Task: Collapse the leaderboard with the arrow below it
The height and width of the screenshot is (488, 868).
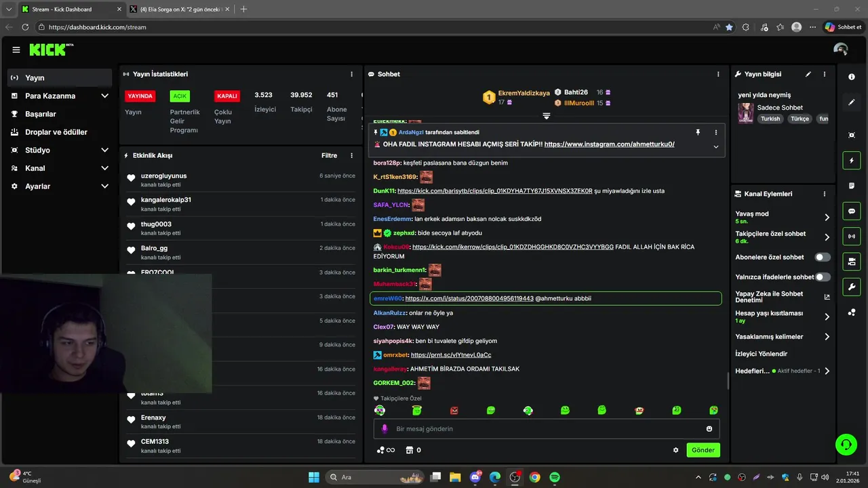Action: coord(546,117)
